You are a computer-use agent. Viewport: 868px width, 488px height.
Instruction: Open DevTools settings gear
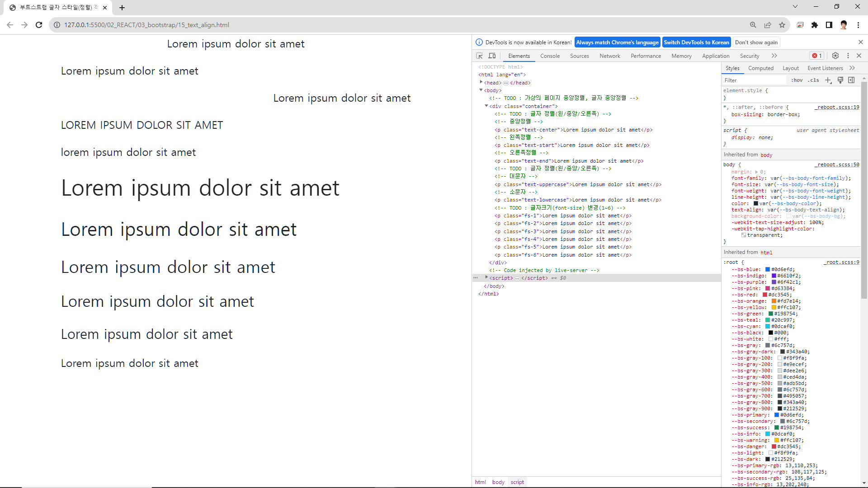835,56
